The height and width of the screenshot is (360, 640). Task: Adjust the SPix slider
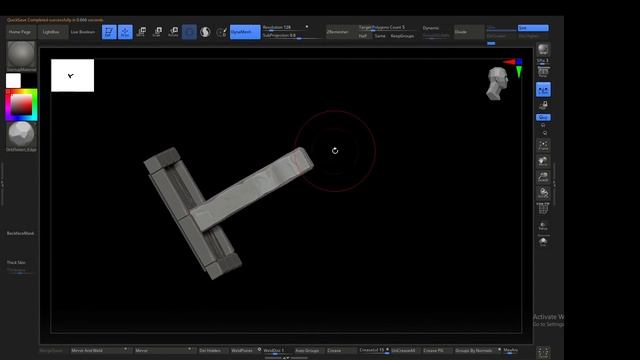tap(543, 61)
